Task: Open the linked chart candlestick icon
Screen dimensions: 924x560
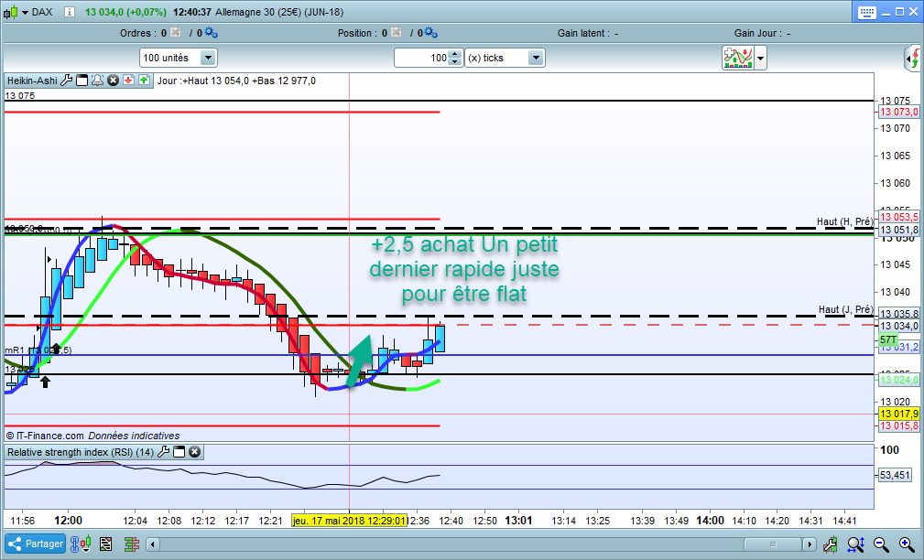Action: tap(81, 544)
